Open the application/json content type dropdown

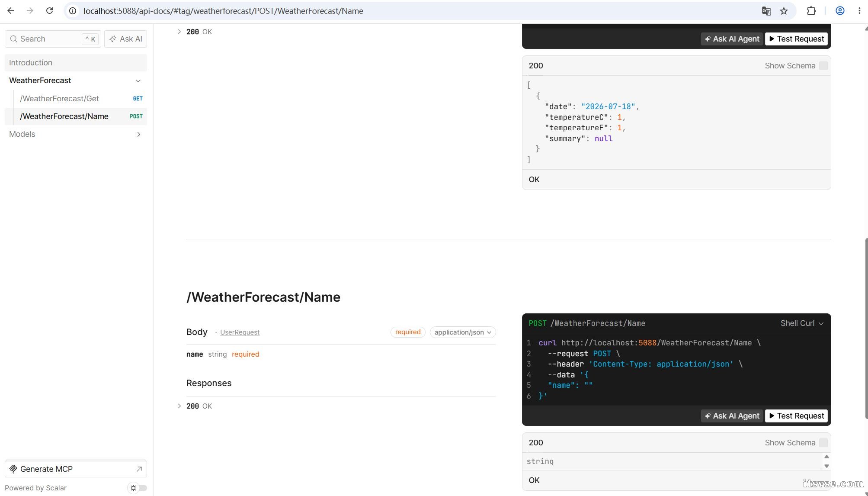coord(463,332)
